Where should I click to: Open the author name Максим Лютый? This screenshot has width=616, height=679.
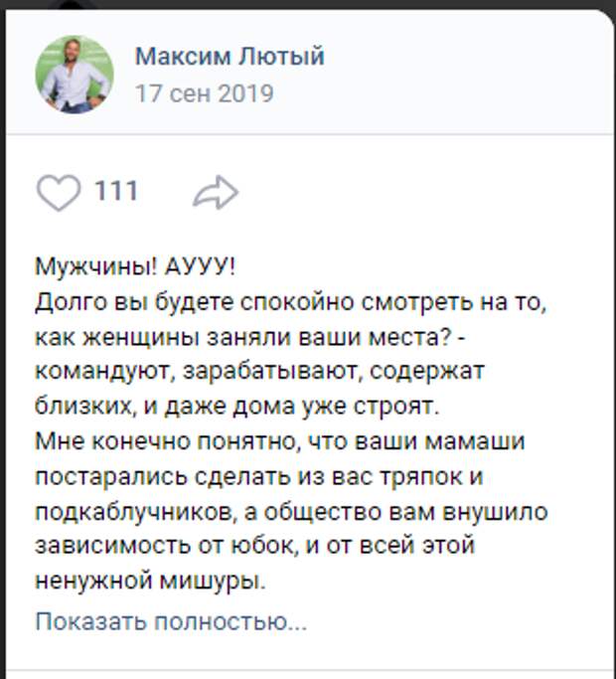pyautogui.click(x=230, y=56)
